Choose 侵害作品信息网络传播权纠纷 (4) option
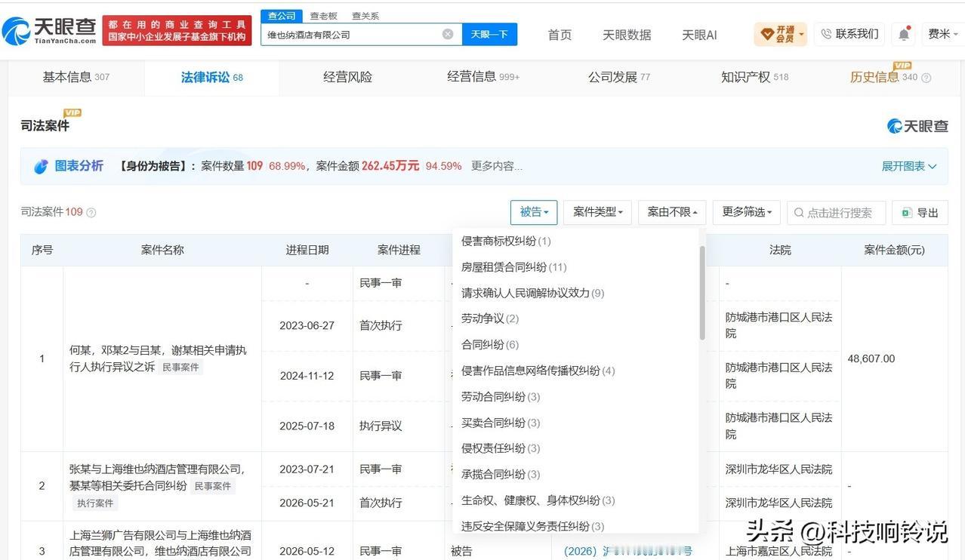Viewport: 965px width, 560px height. click(538, 371)
